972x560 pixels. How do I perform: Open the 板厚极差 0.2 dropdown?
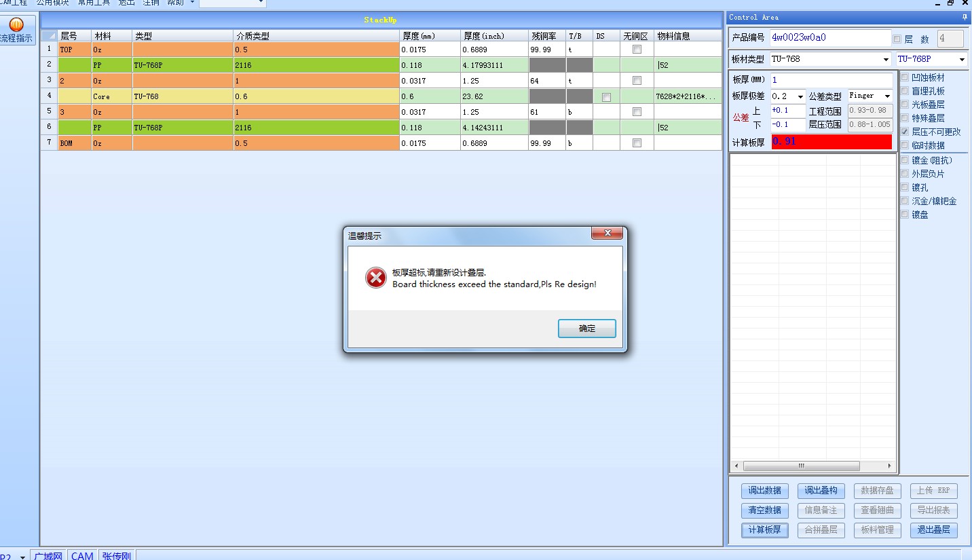tap(801, 96)
